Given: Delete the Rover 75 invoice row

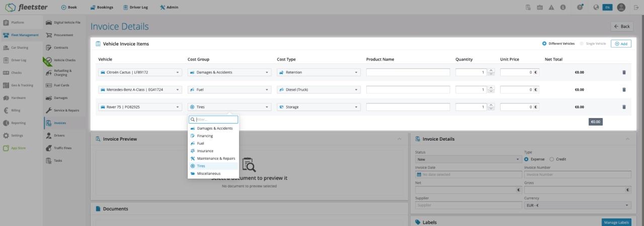Looking at the screenshot, I should tap(624, 107).
